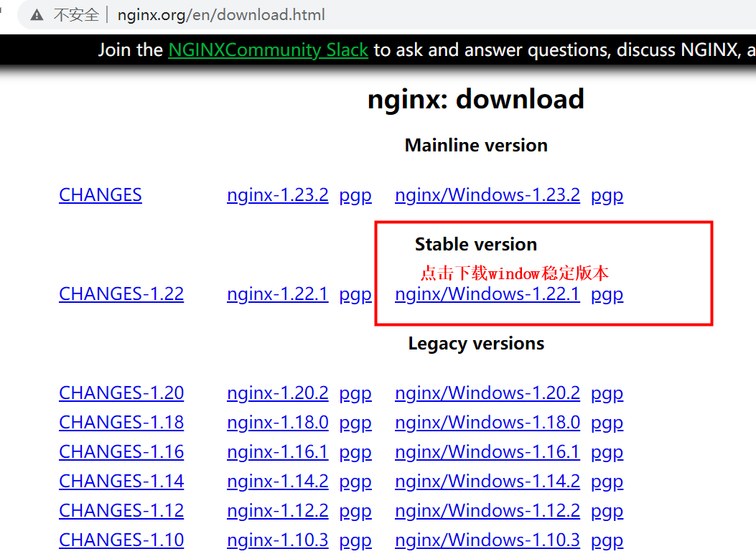Open pgp signature for nginx/Windows-1.10.3
Image resolution: width=756 pixels, height=554 pixels.
pos(607,541)
